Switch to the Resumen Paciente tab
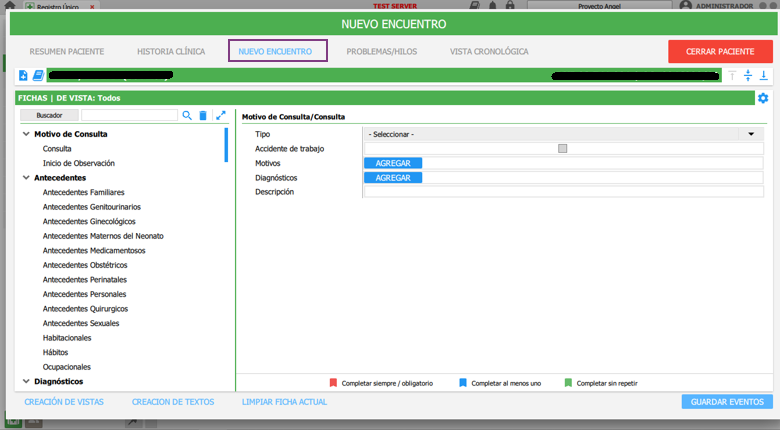Viewport: 780px width, 430px height. (67, 51)
